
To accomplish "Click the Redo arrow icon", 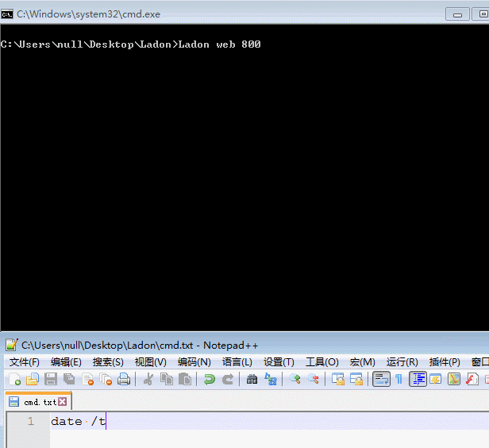I will (x=228, y=380).
